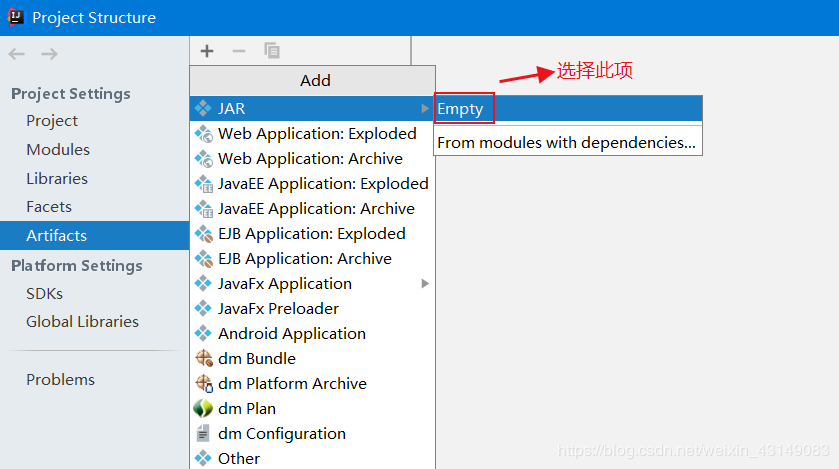Go to SDKs under Platform Settings

coord(44,293)
